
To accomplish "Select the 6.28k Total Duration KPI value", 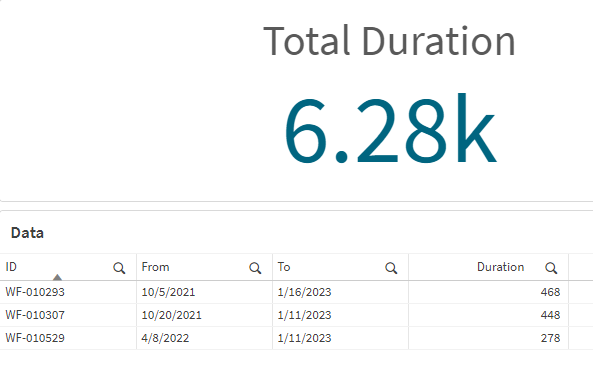I will [x=390, y=130].
